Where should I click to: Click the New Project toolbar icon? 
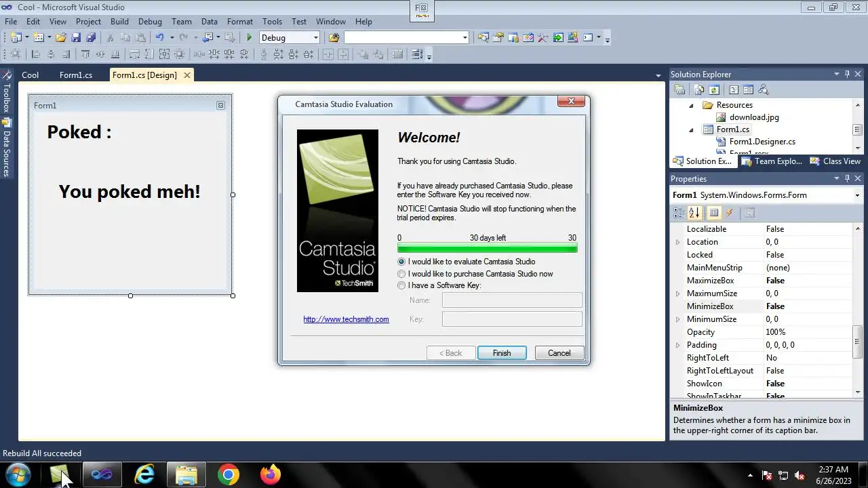16,37
